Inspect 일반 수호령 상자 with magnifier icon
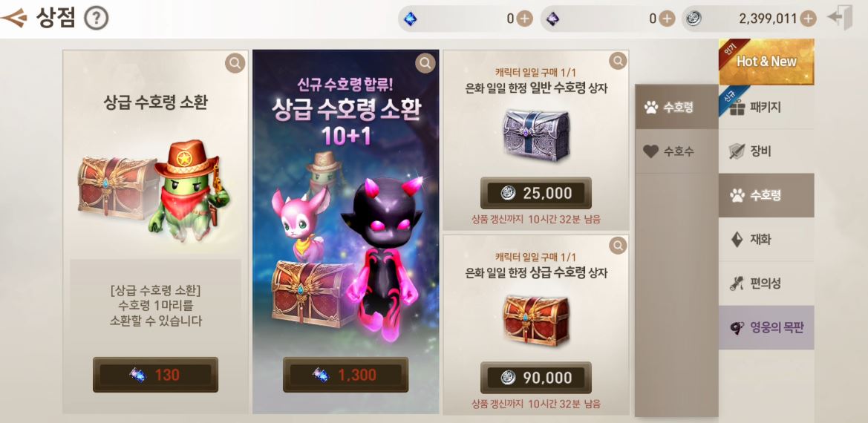This screenshot has height=423, width=868. pyautogui.click(x=618, y=61)
